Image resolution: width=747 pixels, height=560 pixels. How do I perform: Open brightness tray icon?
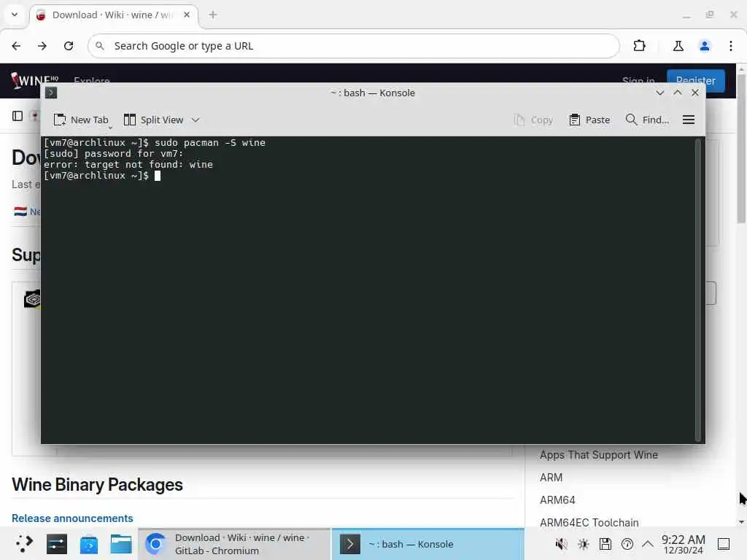[x=583, y=544]
